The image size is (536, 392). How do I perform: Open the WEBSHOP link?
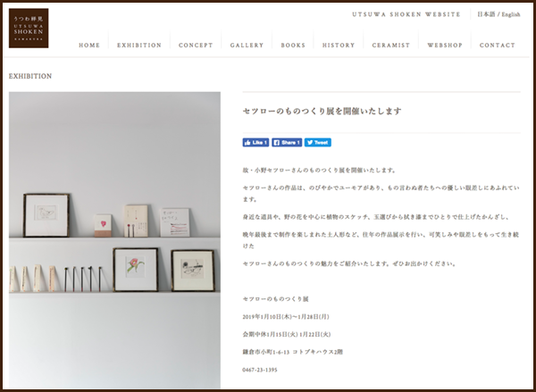coord(445,46)
